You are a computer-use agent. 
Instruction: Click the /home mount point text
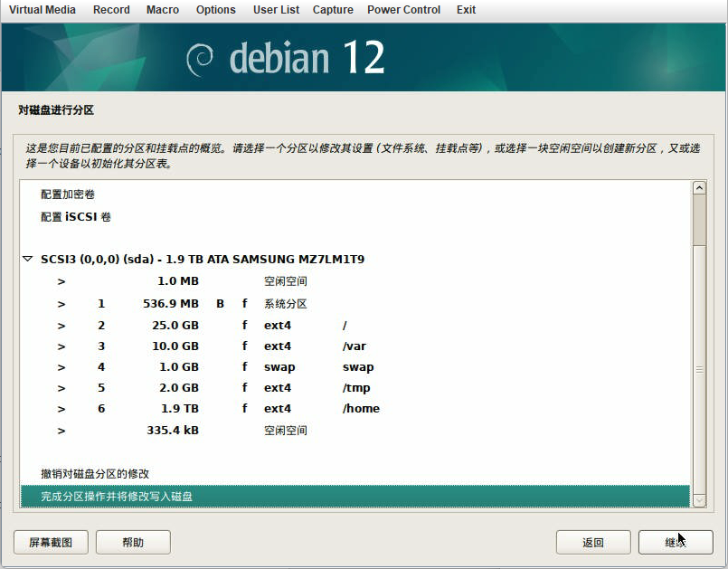tap(361, 409)
